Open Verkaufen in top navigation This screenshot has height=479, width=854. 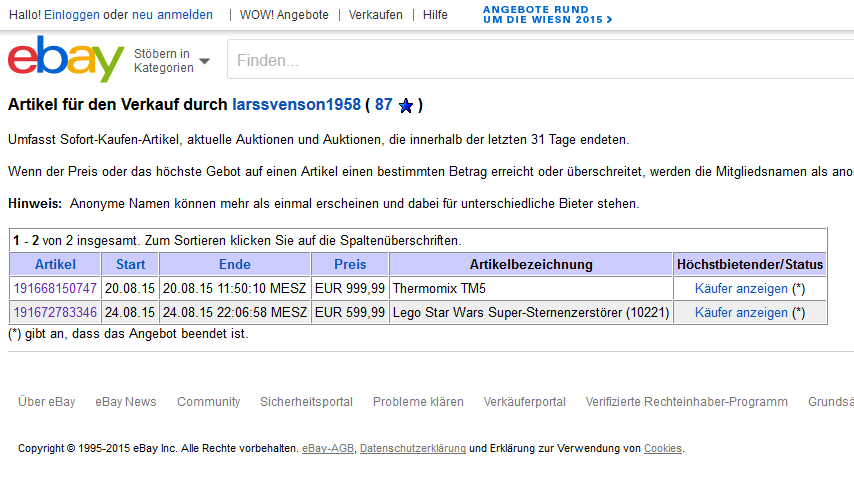point(375,15)
